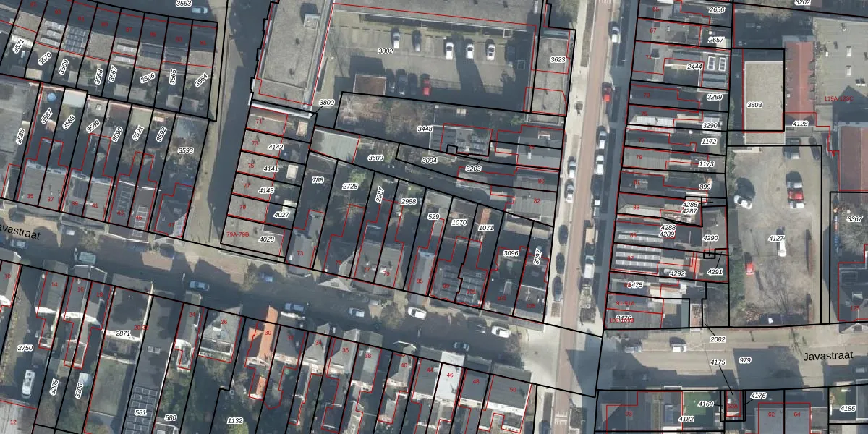Select parcel 3448 on the map
Image resolution: width=868 pixels, height=434 pixels.
point(425,129)
